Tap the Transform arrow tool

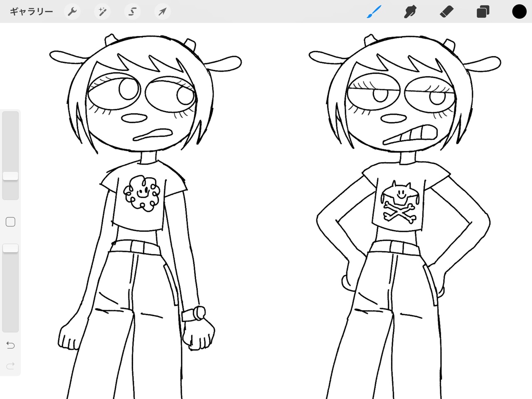click(x=162, y=11)
